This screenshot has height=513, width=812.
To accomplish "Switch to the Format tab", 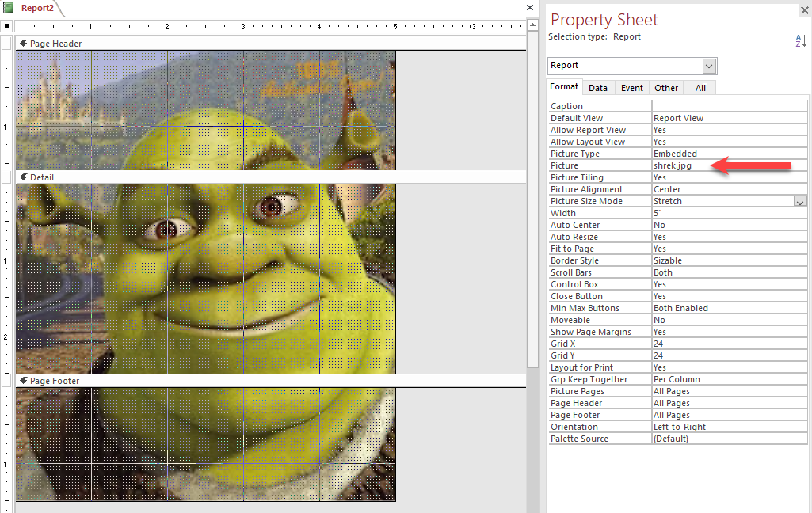I will click(x=564, y=87).
